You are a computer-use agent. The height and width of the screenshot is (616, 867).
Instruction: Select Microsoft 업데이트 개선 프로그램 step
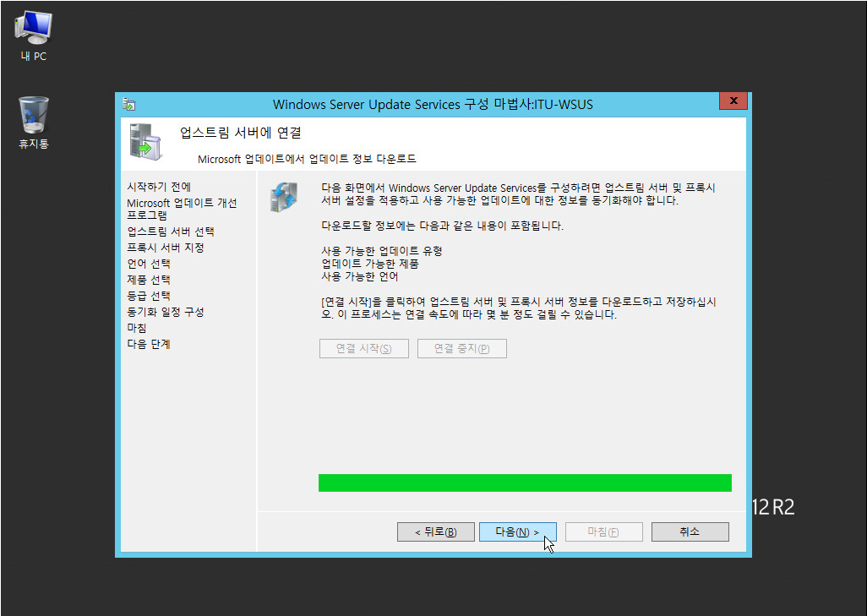pos(181,209)
